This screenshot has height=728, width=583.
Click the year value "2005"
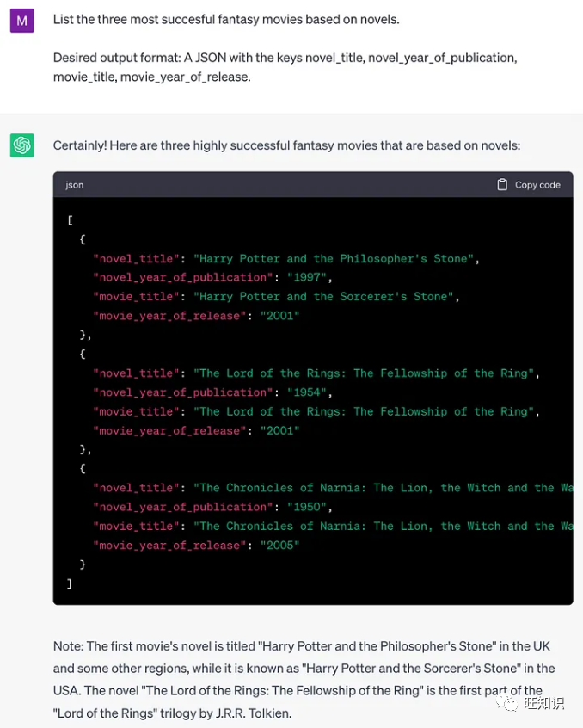pos(279,546)
